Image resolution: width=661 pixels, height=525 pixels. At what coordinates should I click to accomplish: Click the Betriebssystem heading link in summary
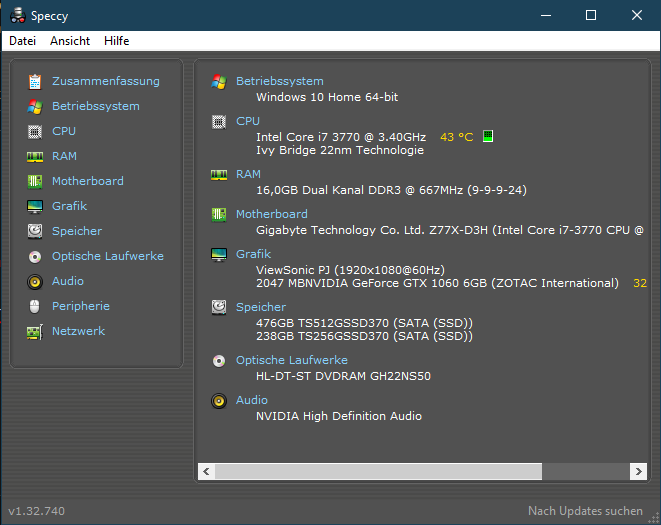tap(279, 81)
